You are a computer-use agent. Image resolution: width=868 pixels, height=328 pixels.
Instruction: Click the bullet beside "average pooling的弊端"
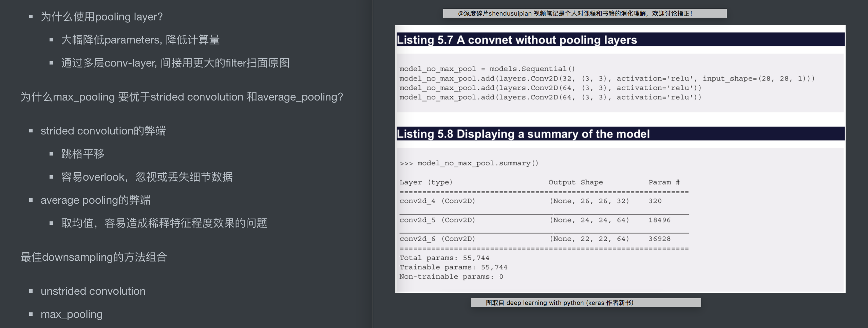(x=31, y=200)
